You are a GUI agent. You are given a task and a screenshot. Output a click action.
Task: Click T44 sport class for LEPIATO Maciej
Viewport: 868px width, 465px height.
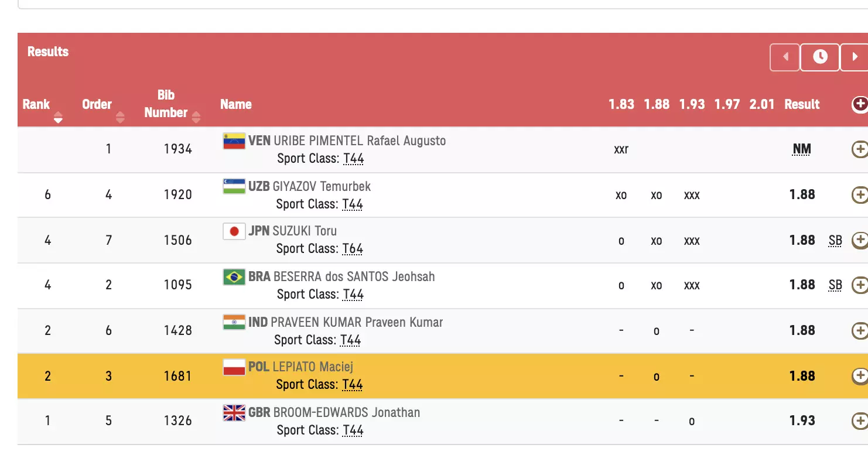coord(353,385)
